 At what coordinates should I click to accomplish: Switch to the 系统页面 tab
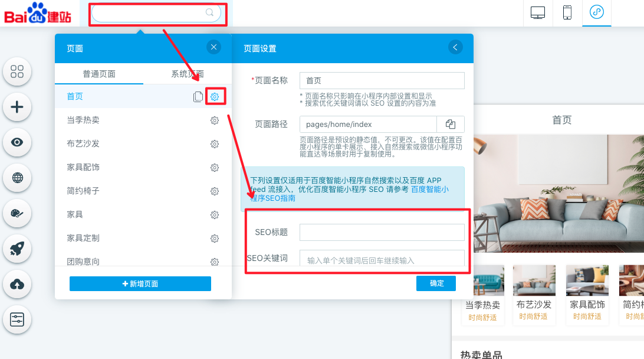pos(188,74)
